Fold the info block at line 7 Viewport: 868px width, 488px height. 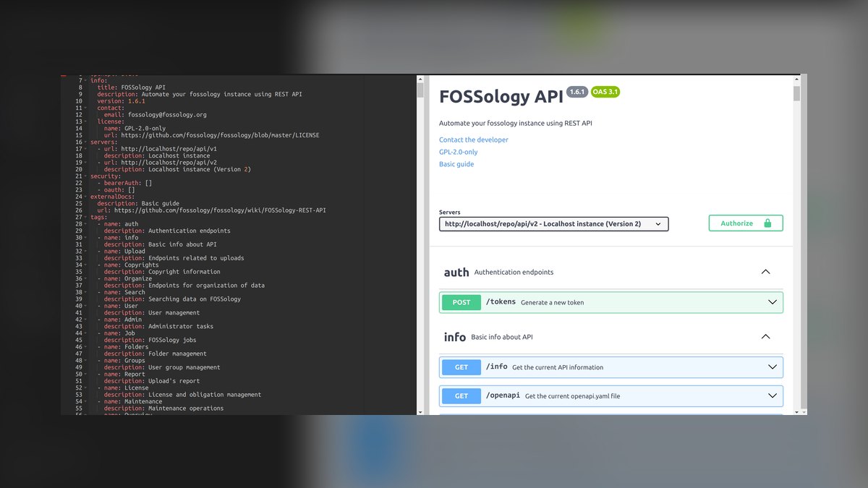click(x=87, y=81)
